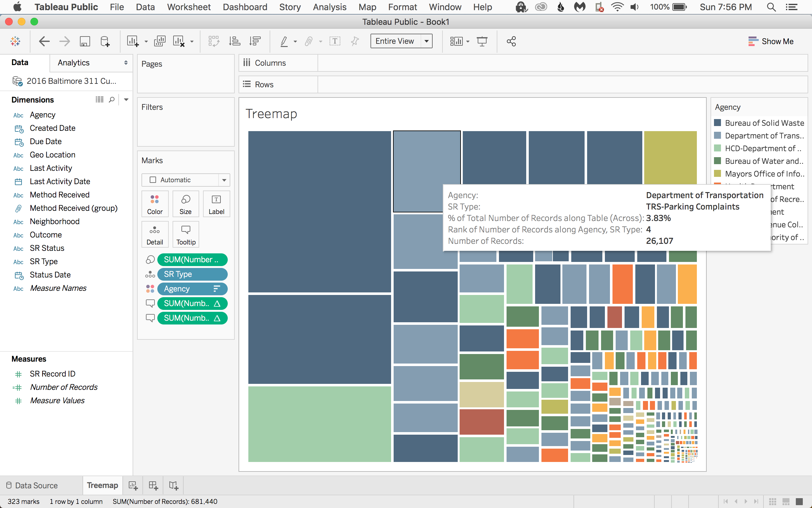Select the SR Type detail pill

pos(192,274)
